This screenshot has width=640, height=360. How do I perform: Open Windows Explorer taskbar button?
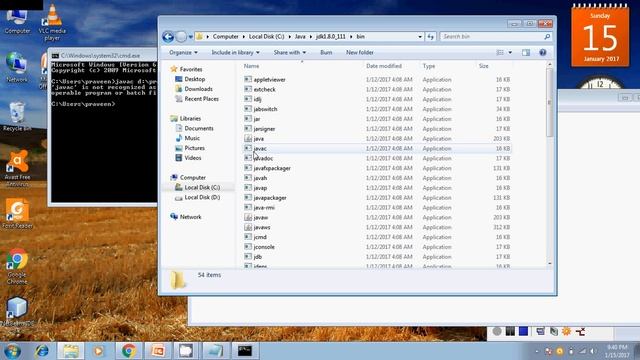pyautogui.click(x=71, y=351)
